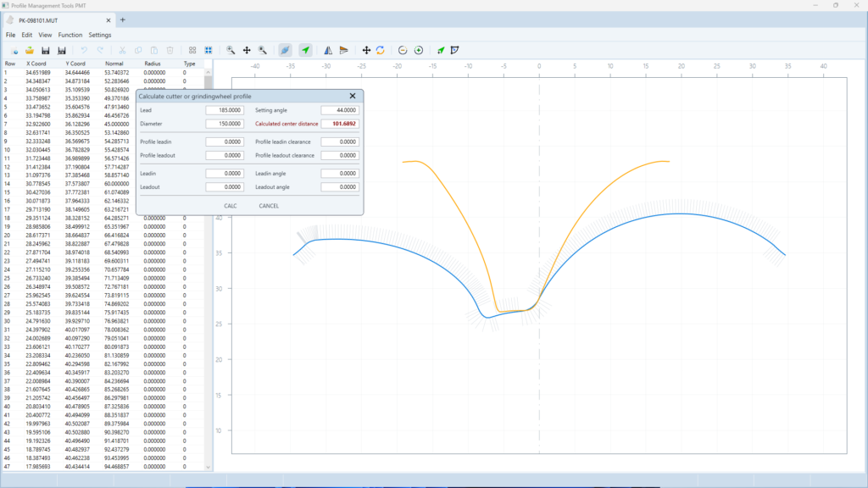Open the Edit menu

coord(26,35)
